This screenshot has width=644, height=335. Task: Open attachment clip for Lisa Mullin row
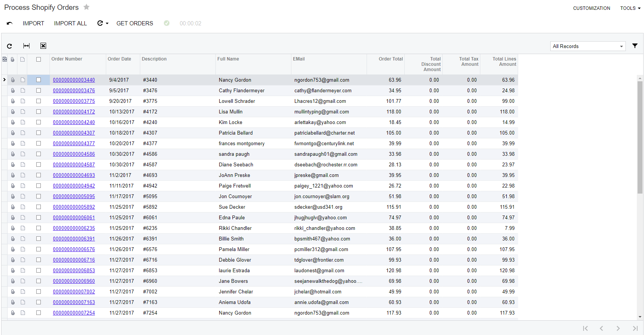coord(12,112)
